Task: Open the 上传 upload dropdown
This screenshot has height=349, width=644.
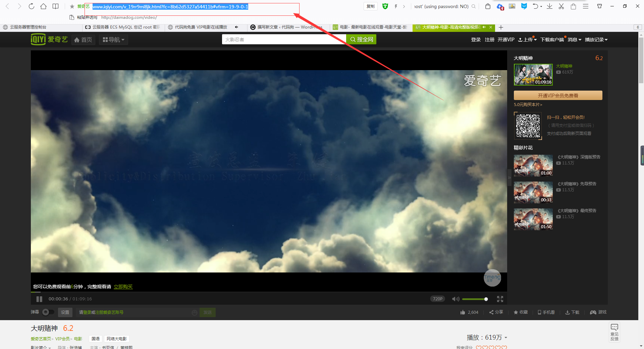Action: 527,40
